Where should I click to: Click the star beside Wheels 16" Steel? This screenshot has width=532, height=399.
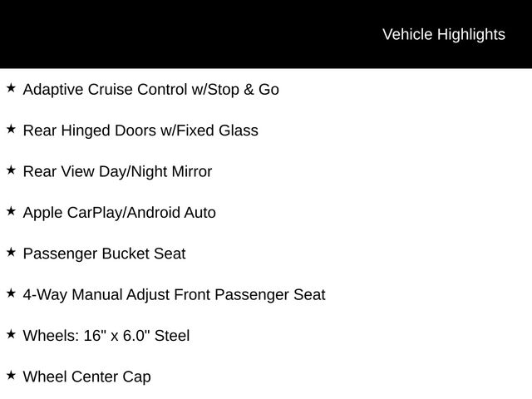click(11, 334)
